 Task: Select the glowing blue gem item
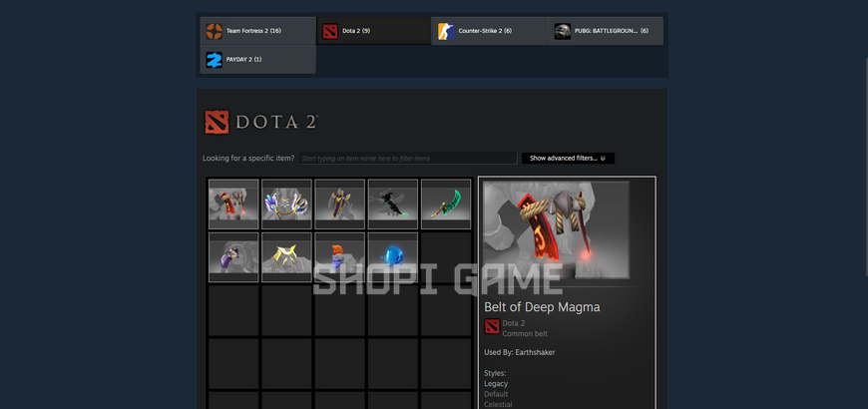[x=393, y=257]
